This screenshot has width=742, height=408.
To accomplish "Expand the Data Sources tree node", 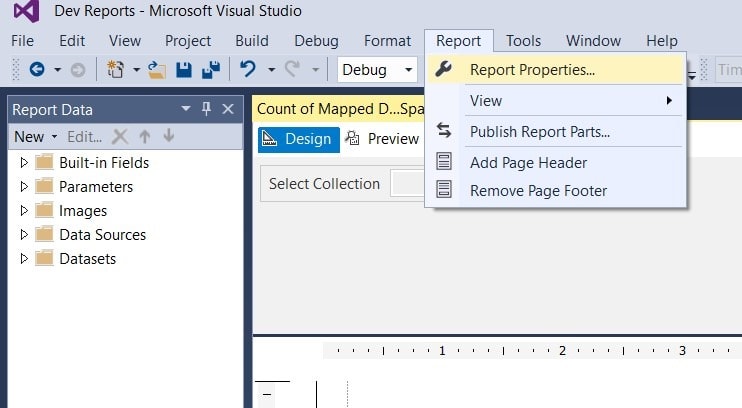I will click(25, 235).
